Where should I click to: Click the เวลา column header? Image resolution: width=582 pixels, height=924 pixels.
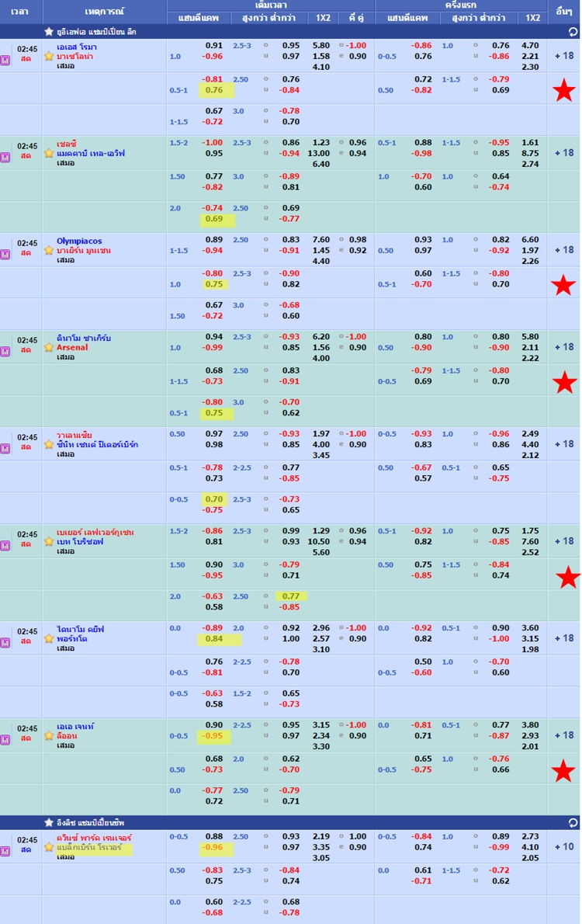(x=21, y=12)
